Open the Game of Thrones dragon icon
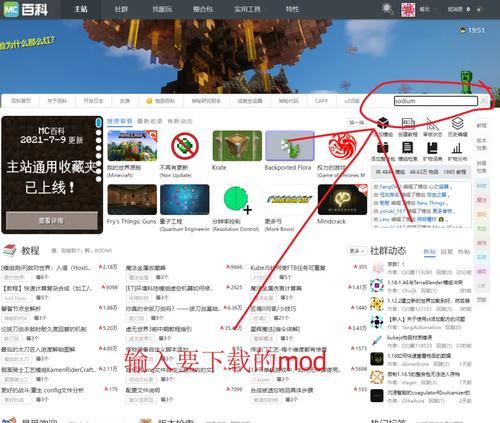The width and height of the screenshot is (500, 423). click(x=342, y=146)
